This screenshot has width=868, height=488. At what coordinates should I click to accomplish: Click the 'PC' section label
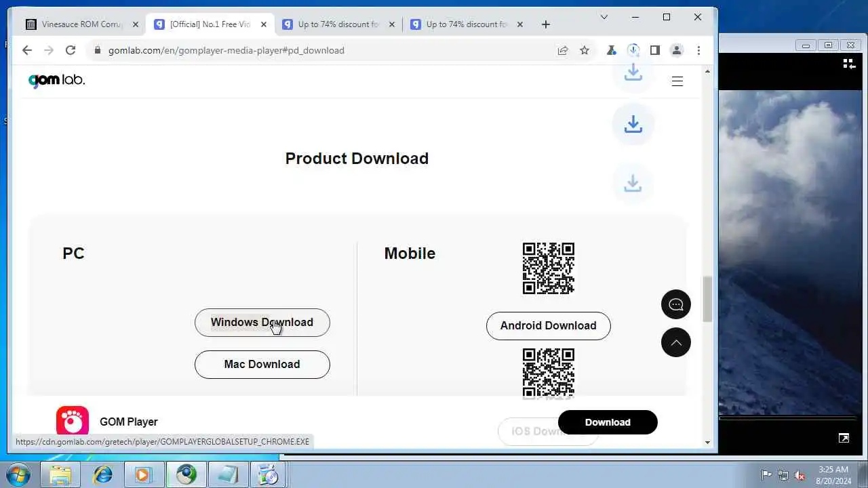point(73,253)
